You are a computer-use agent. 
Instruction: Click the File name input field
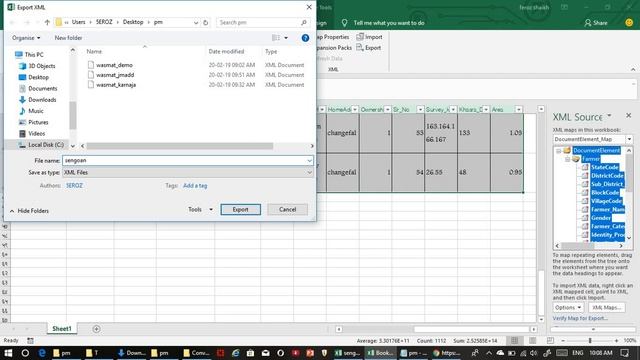click(188, 160)
